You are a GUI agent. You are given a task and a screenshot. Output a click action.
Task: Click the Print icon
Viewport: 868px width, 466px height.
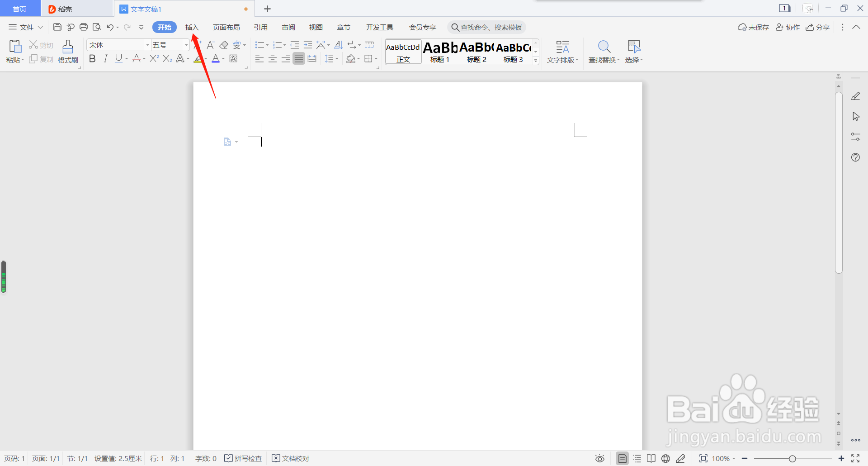pos(84,27)
